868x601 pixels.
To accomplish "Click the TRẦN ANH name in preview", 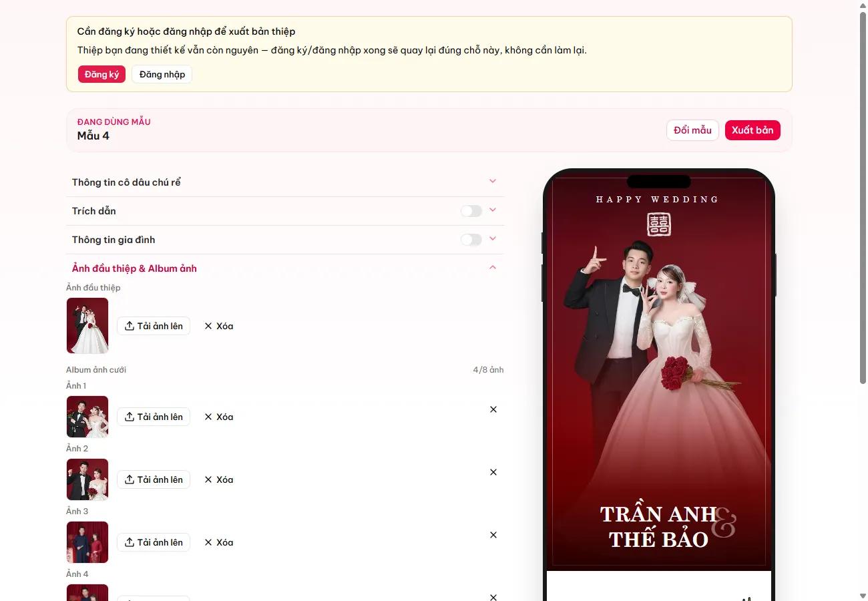I will [x=658, y=514].
